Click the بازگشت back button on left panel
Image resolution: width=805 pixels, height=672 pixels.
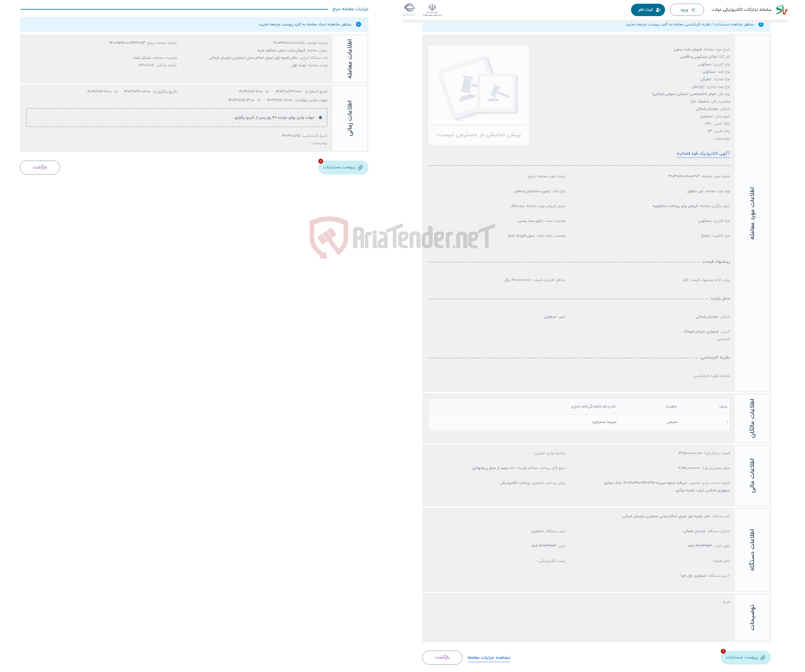tap(40, 167)
